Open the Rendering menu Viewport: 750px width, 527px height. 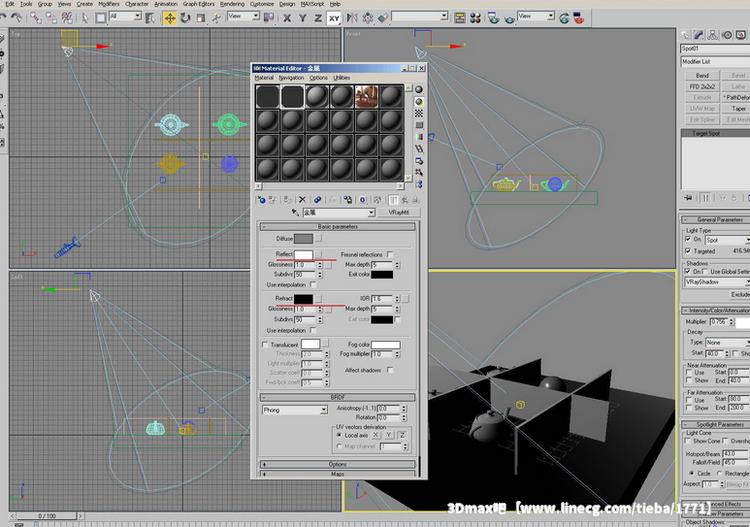point(232,4)
